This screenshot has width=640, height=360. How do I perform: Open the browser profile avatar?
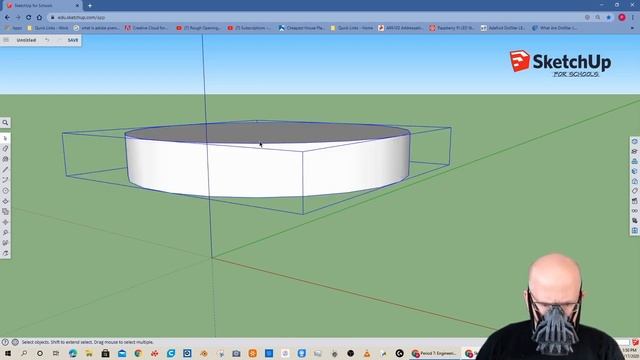pyautogui.click(x=622, y=18)
